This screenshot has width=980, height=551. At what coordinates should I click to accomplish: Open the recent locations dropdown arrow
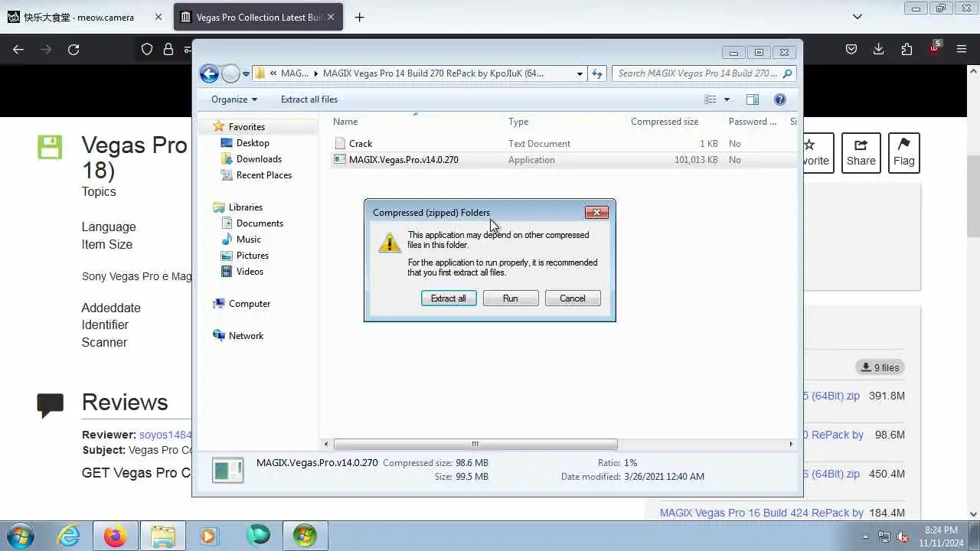click(246, 74)
